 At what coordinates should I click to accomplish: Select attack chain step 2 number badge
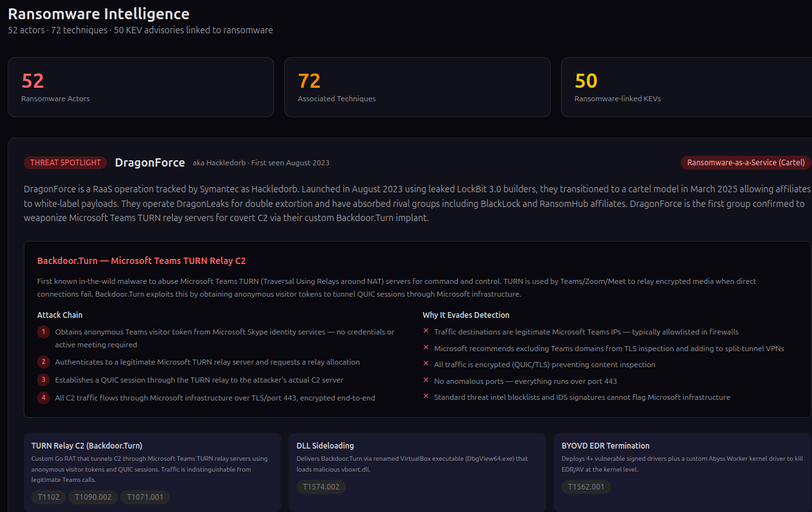[x=44, y=362]
